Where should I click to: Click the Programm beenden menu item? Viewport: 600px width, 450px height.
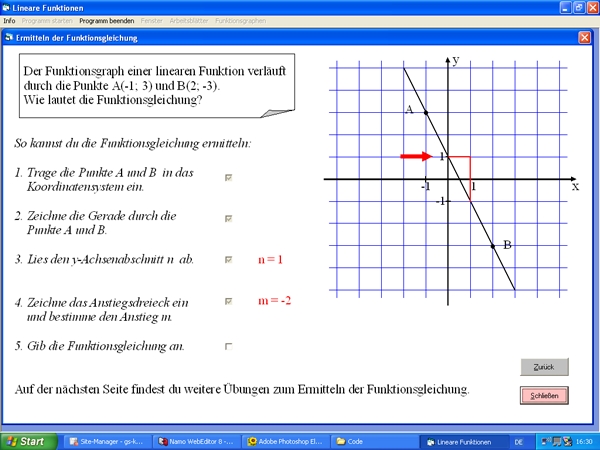tap(107, 20)
